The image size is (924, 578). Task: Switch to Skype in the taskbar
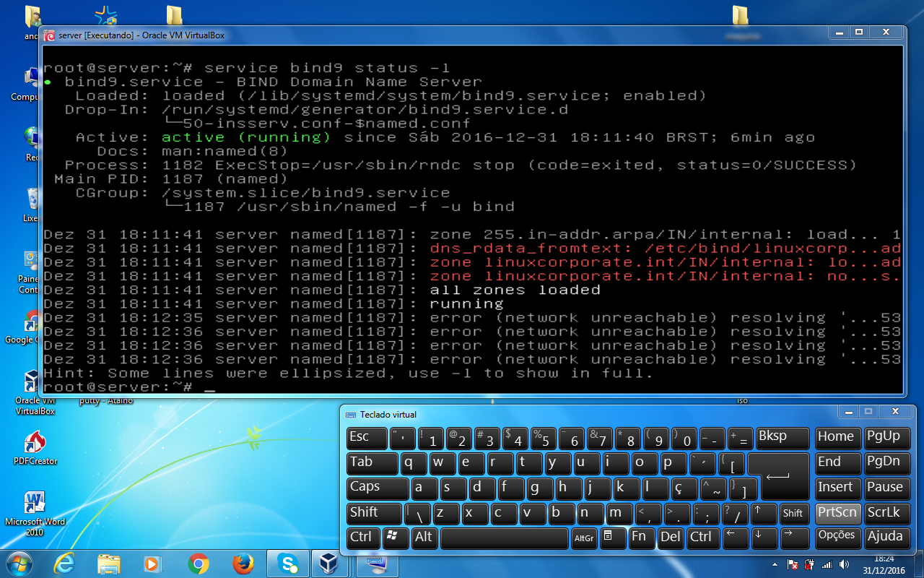pyautogui.click(x=287, y=563)
